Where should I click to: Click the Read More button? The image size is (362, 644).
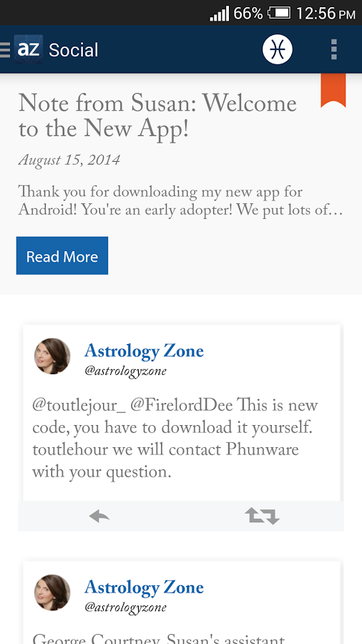click(62, 255)
